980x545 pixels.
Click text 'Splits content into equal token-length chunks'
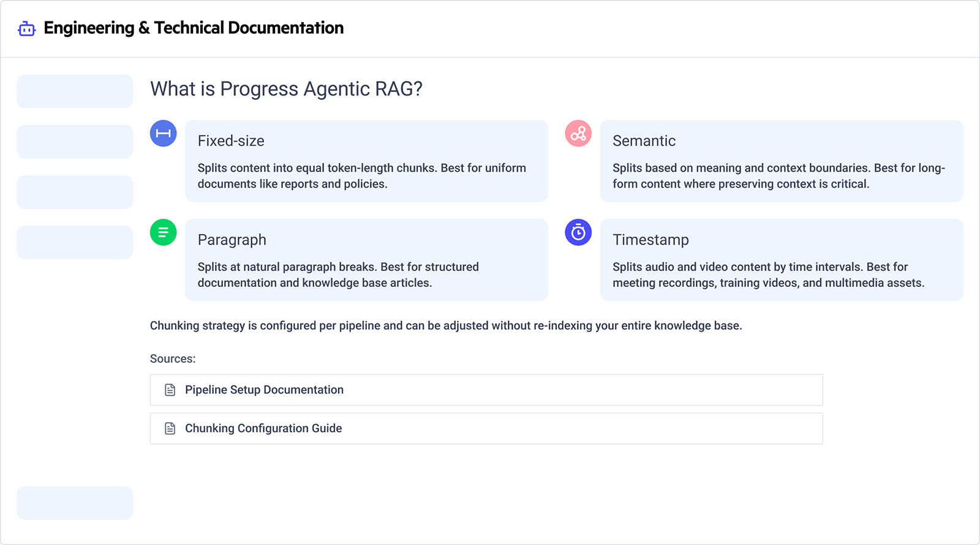317,168
